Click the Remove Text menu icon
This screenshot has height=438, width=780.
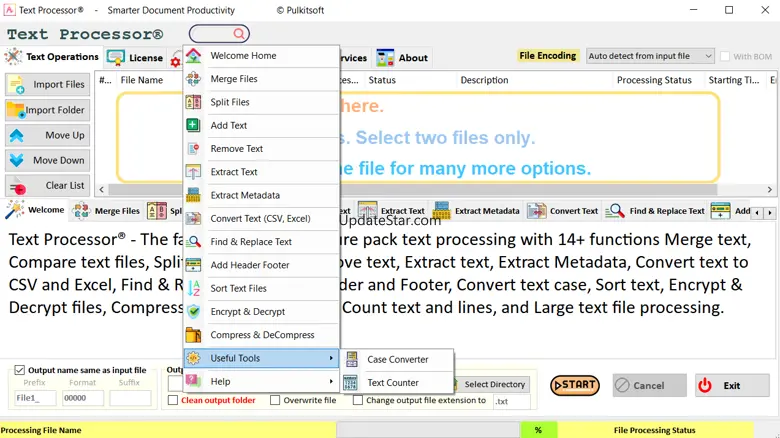point(194,148)
